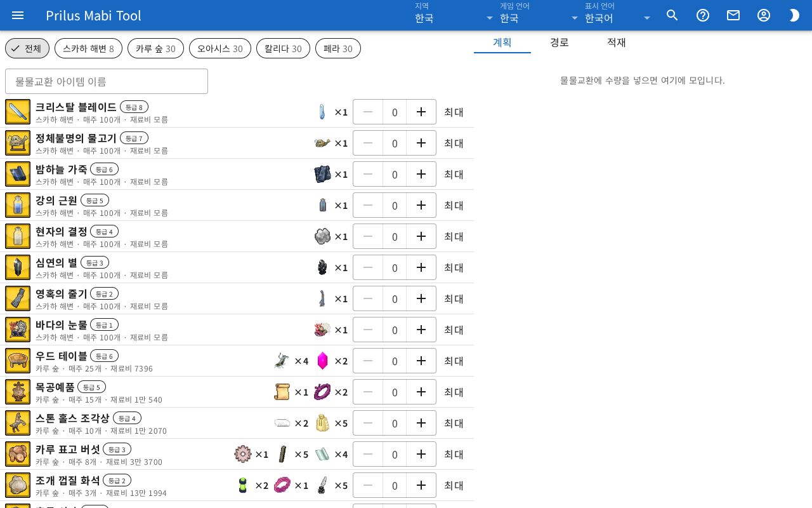812x508 pixels.
Task: Toggle the 오아시스 30 filter chip
Action: tap(220, 48)
